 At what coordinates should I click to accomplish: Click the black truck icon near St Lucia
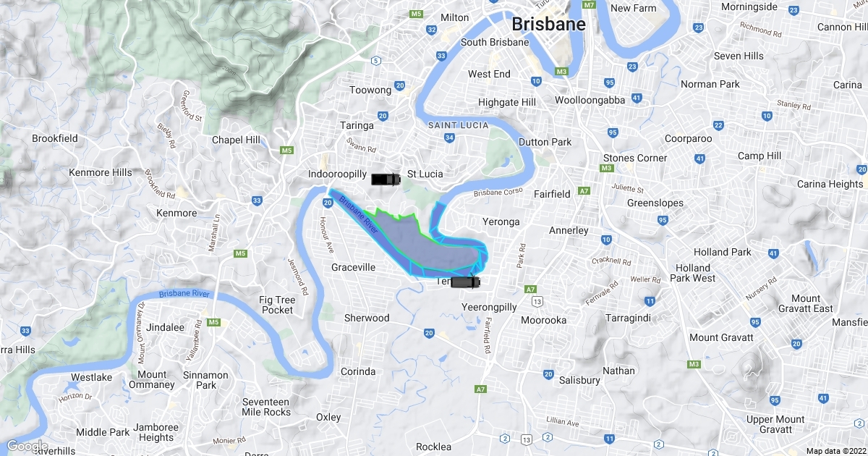tap(385, 179)
